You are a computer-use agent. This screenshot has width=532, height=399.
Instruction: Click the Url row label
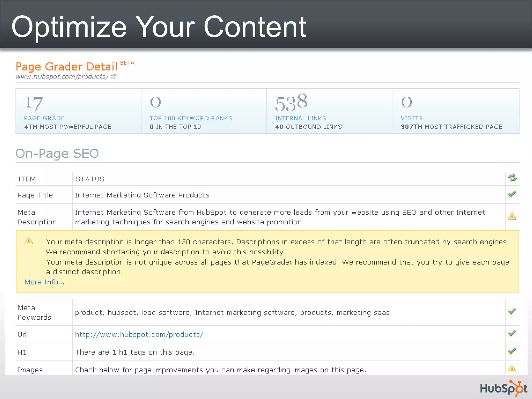pos(22,335)
